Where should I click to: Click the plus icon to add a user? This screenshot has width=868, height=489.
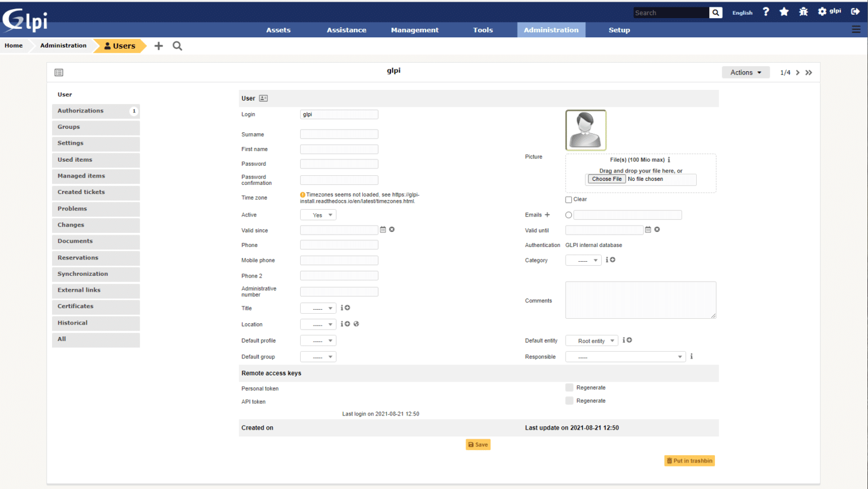coord(159,46)
